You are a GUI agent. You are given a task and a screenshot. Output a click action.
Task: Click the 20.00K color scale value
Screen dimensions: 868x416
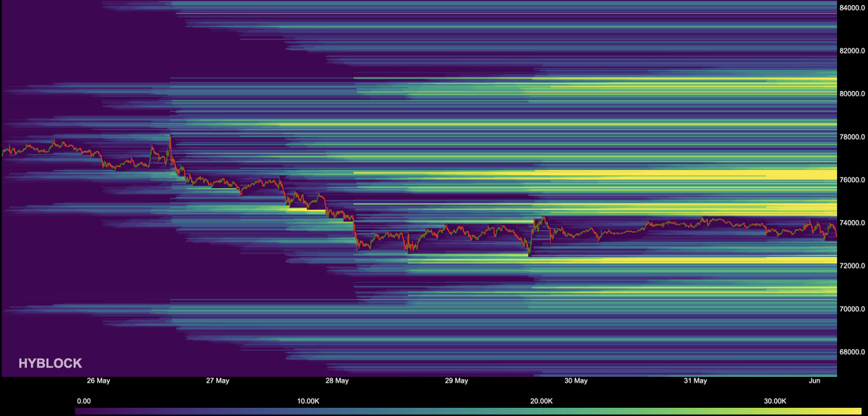pos(542,401)
